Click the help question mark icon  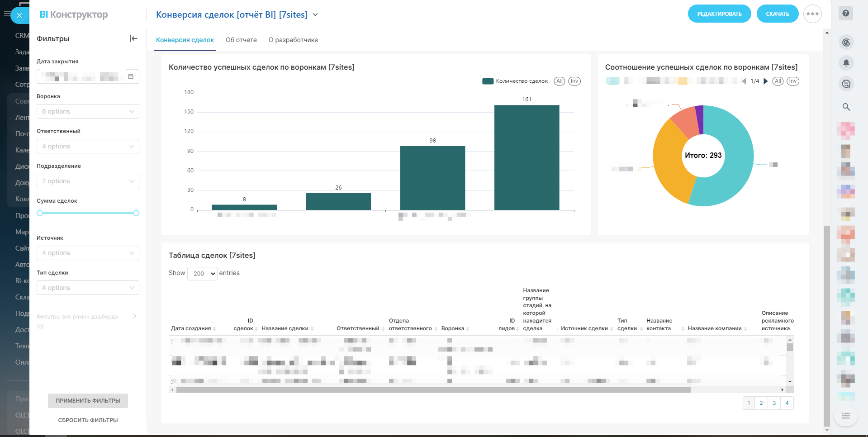coord(845,14)
